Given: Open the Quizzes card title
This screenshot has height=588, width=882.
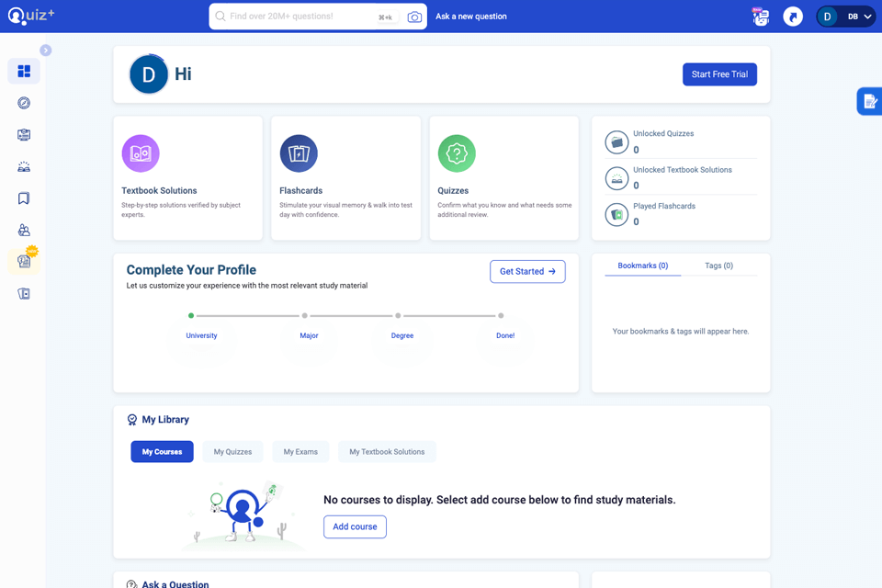Looking at the screenshot, I should 453,191.
